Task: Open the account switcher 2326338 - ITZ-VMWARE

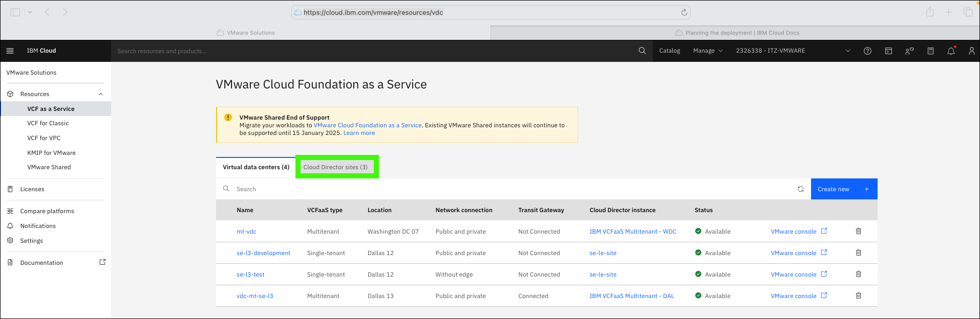Action: (793, 51)
